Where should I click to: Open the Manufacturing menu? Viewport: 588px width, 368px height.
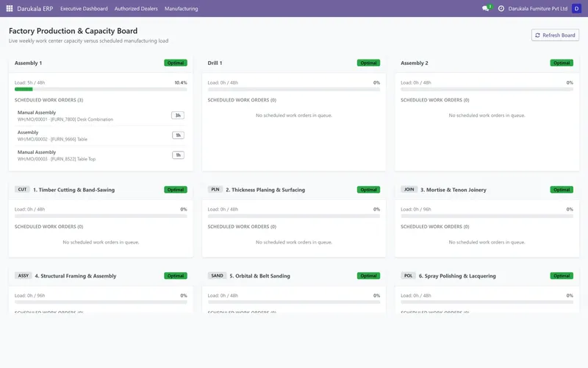pyautogui.click(x=181, y=8)
